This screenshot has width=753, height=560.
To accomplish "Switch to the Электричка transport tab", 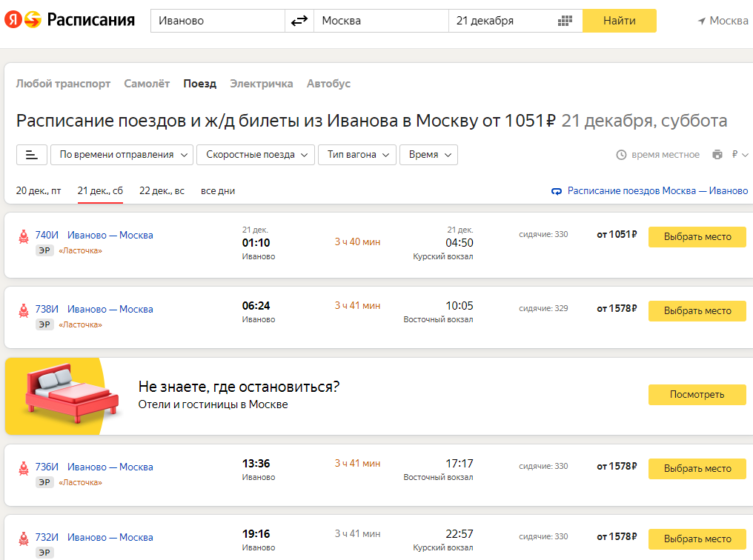I will 261,84.
